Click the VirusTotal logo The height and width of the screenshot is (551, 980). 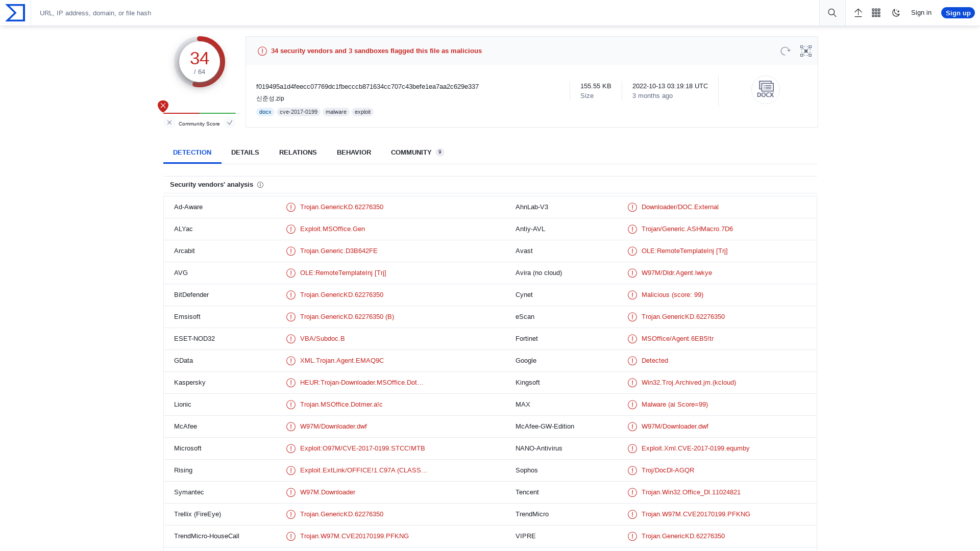[x=15, y=13]
